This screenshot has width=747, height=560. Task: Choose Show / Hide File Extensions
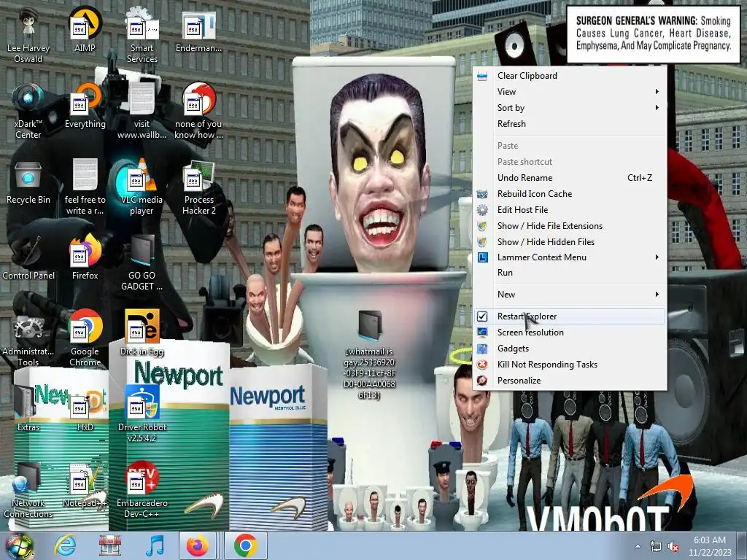click(569, 226)
